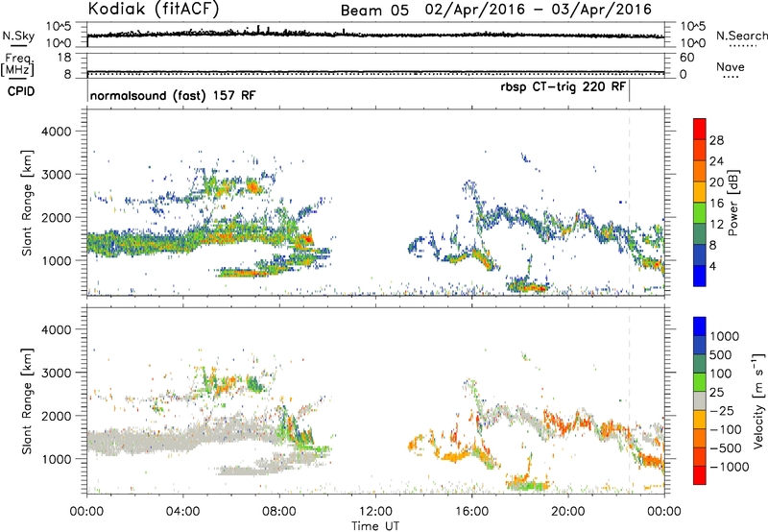The height and width of the screenshot is (532, 768).
Task: Click the 16:00 time tick label
Action: [471, 512]
